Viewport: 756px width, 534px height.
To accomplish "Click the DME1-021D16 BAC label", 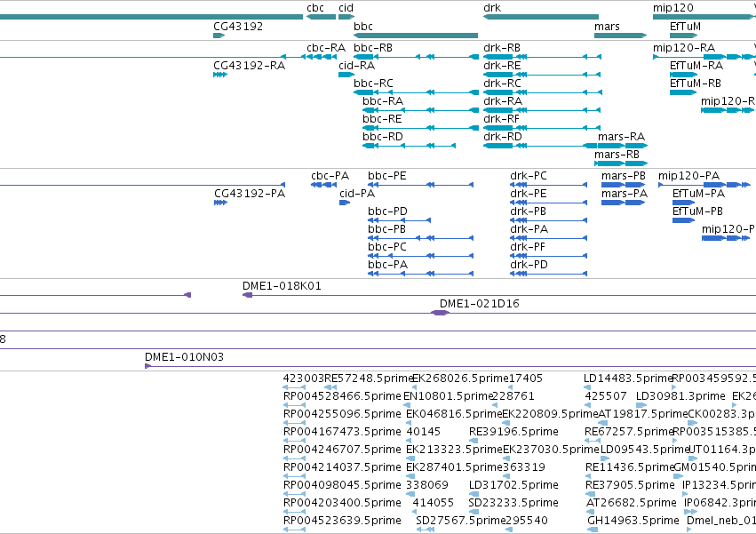I will [479, 304].
